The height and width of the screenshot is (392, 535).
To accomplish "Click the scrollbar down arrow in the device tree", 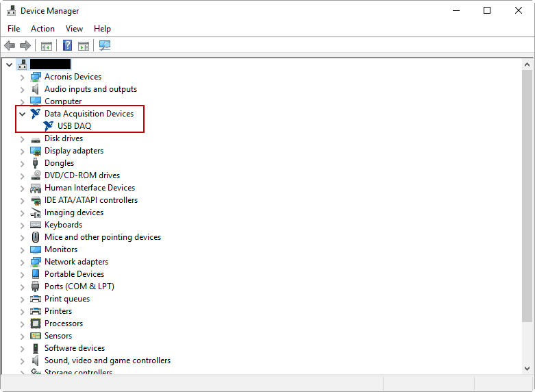I will point(527,369).
